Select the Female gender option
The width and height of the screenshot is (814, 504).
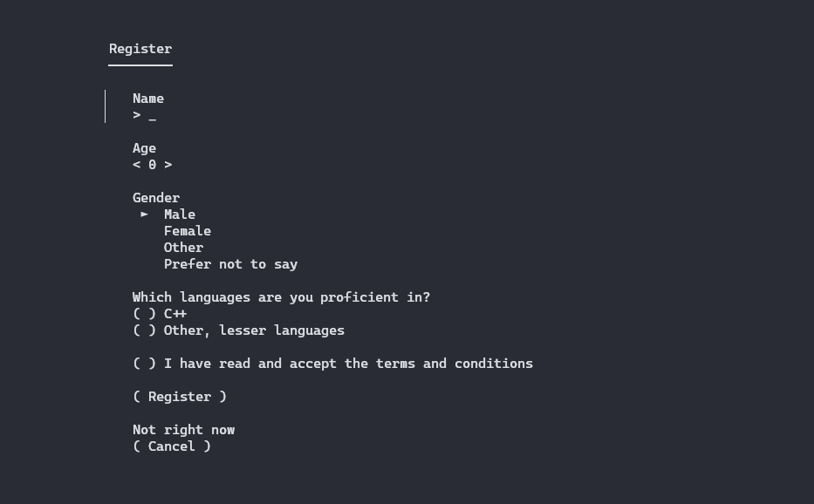(188, 231)
